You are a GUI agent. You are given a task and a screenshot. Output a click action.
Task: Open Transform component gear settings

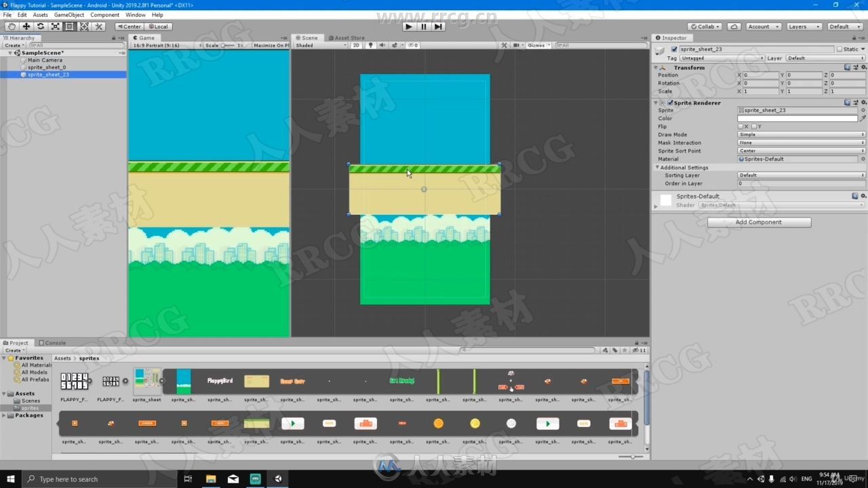pos(863,67)
